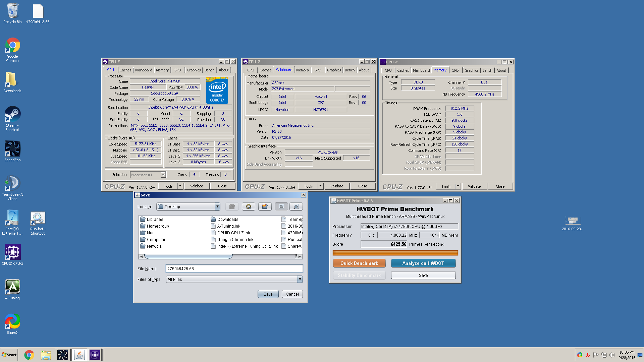Viewport: 644px width, 362px height.
Task: Click the Home folder icon in Save dialog
Action: tap(248, 206)
